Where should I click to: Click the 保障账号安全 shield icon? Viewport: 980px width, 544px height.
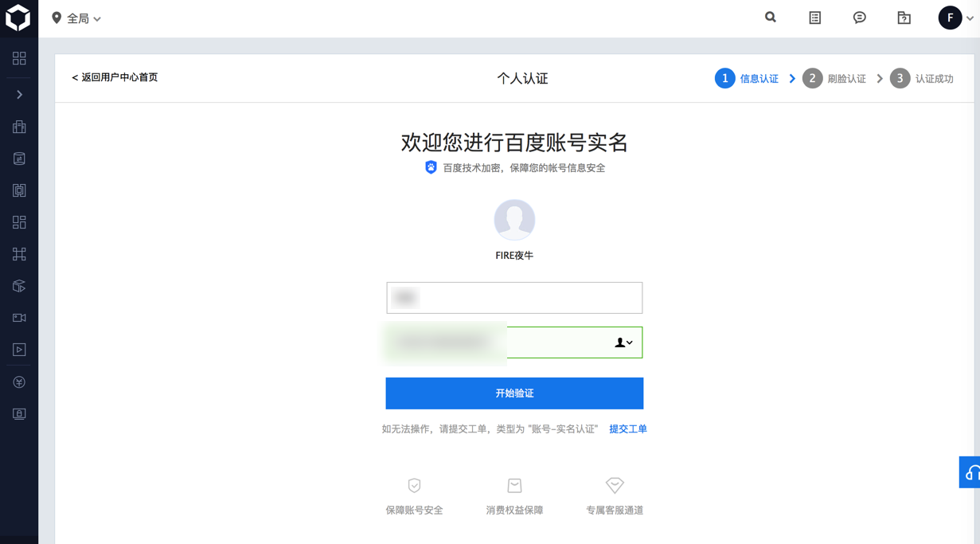coord(414,486)
